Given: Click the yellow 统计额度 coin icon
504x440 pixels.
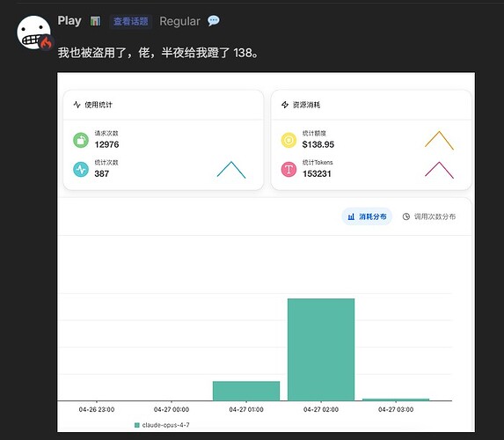Looking at the screenshot, I should click(x=289, y=140).
